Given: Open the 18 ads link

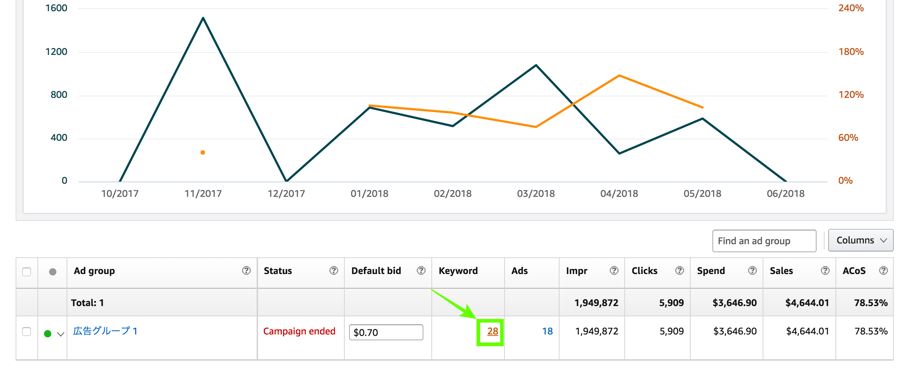Looking at the screenshot, I should (x=547, y=332).
